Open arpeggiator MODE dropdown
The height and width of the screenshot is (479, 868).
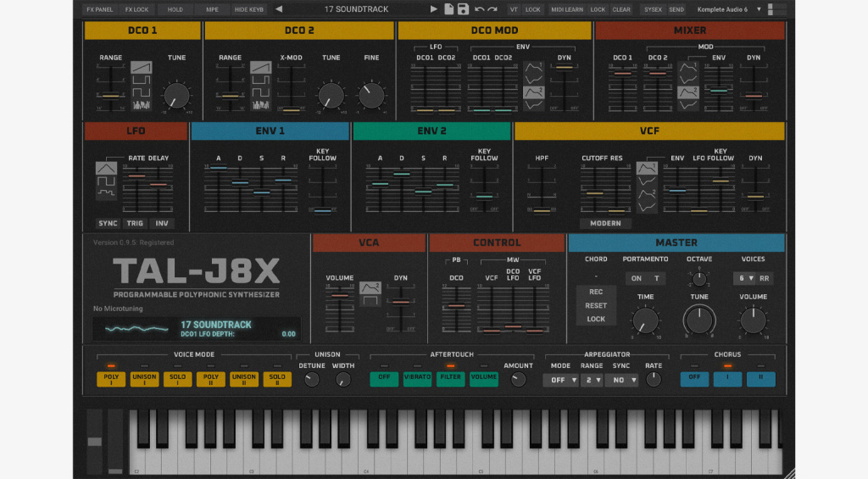click(561, 380)
